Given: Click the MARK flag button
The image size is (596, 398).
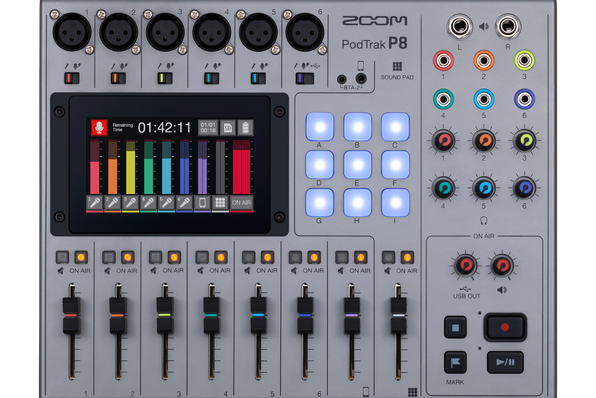Looking at the screenshot, I should (x=455, y=362).
